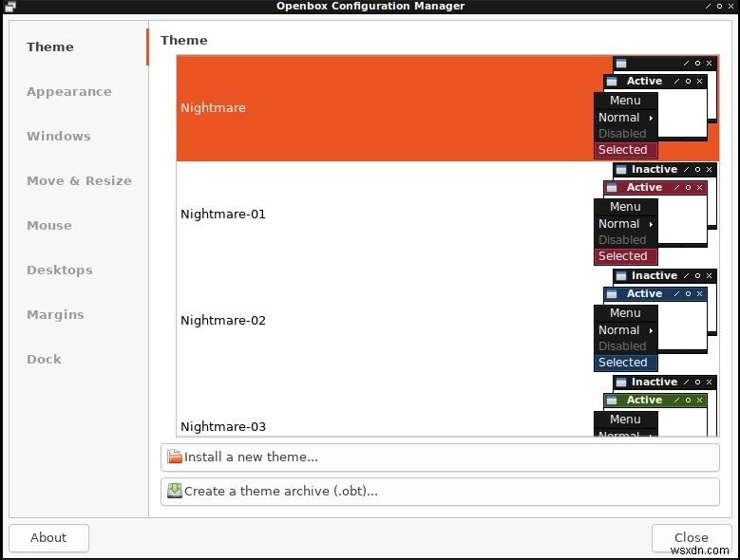The width and height of the screenshot is (740, 560).
Task: Click the Close button at bottom
Action: 692,538
